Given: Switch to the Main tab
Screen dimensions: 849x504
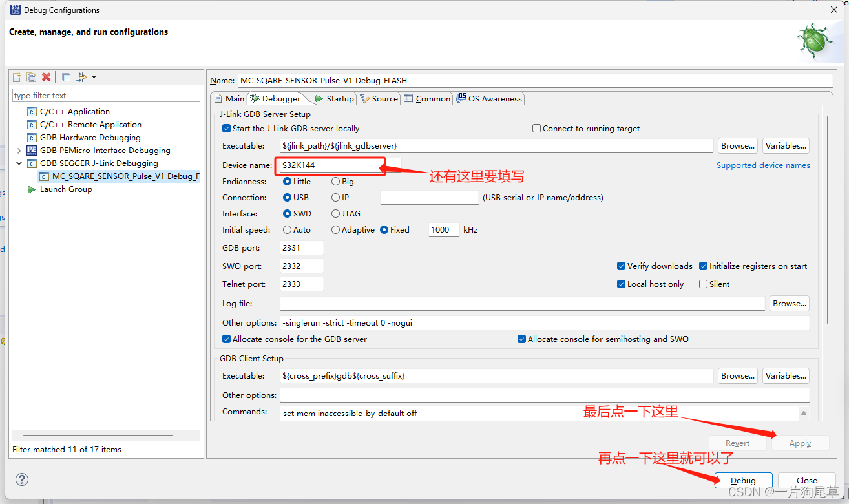Looking at the screenshot, I should [229, 98].
